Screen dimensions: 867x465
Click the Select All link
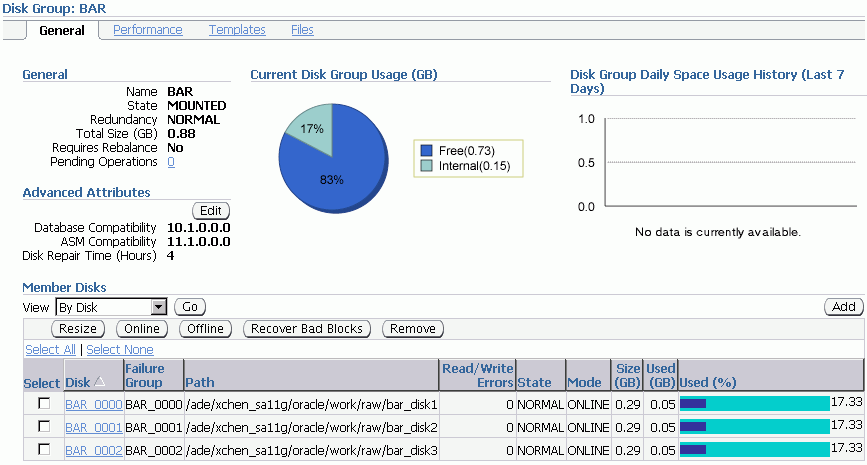(50, 349)
